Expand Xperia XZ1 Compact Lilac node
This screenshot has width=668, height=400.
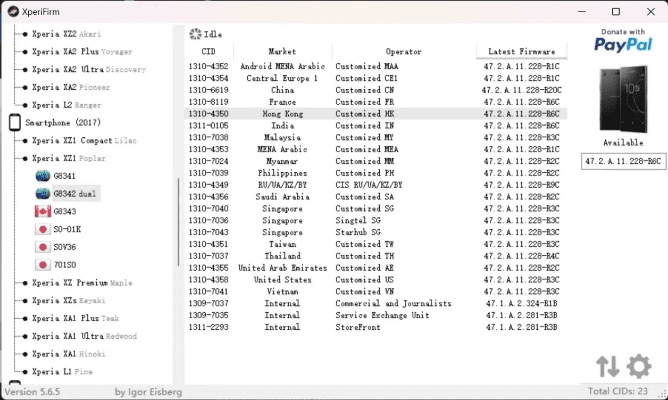tap(22, 140)
